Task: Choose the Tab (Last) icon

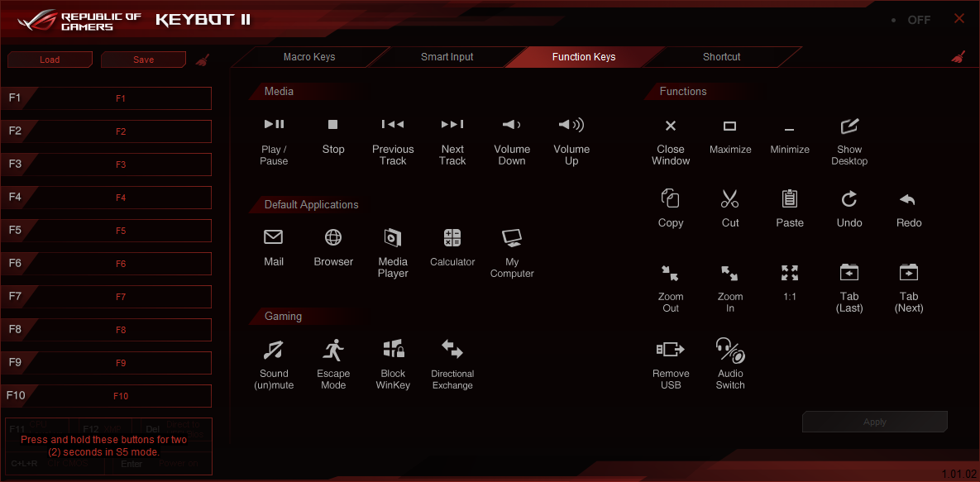Action: click(849, 273)
